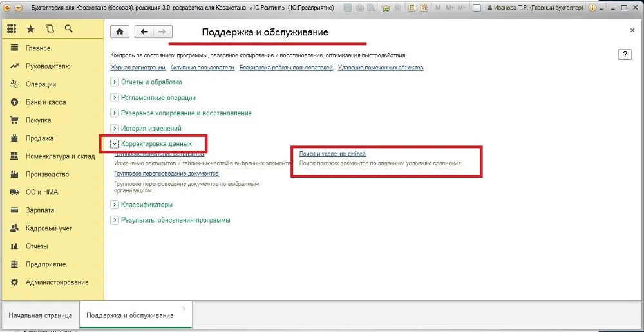Image resolution: width=644 pixels, height=332 pixels.
Task: Click the info icon in title bar
Action: click(x=592, y=8)
